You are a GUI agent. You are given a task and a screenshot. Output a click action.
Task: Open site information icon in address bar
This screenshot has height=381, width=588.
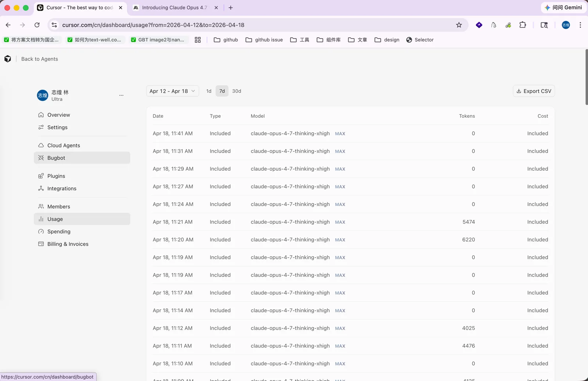pos(54,25)
